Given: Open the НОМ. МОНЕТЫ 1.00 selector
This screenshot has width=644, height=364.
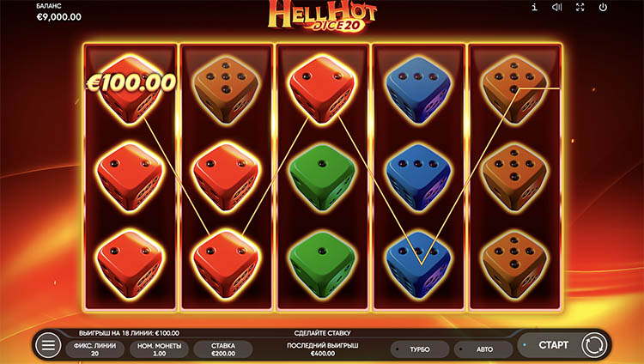Looking at the screenshot, I should coord(159,349).
